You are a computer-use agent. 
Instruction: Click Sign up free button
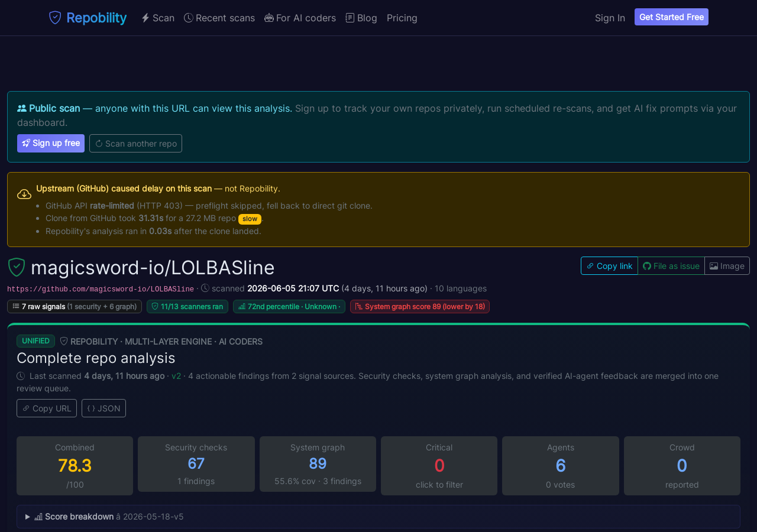51,143
